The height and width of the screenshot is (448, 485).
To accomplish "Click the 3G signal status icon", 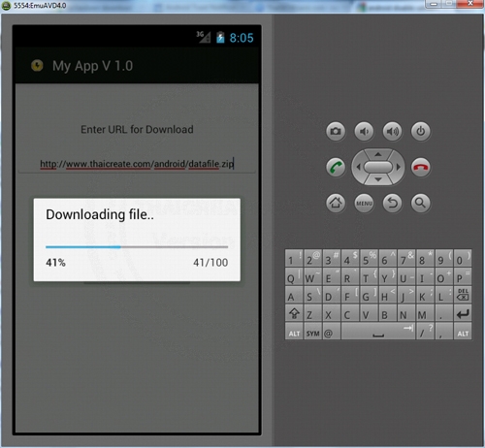I will (x=204, y=37).
